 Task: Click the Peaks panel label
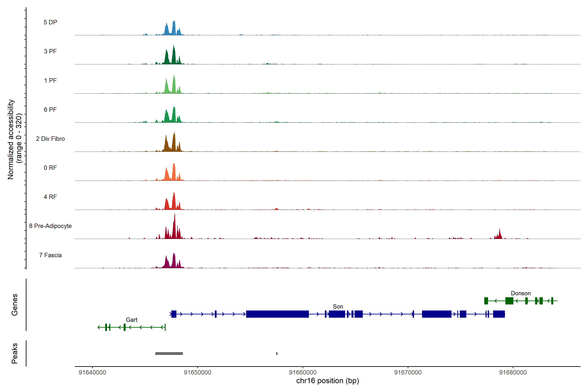point(15,353)
